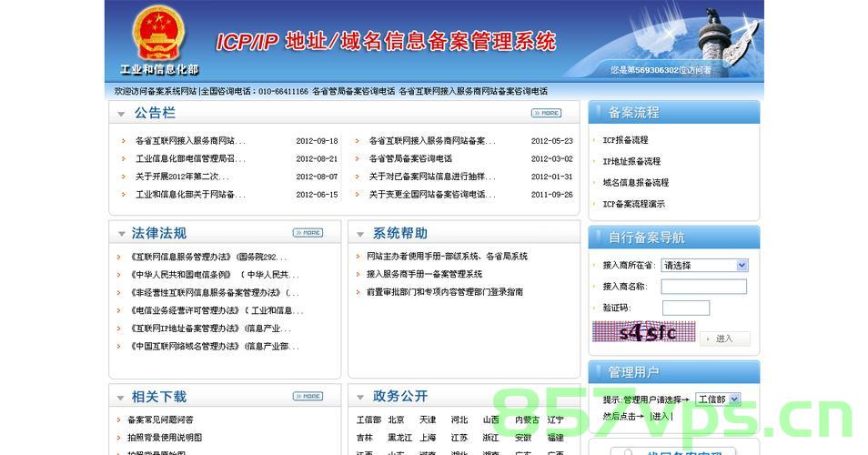This screenshot has width=868, height=455.
Task: Focus the 验证码 input field
Action: coord(686,308)
